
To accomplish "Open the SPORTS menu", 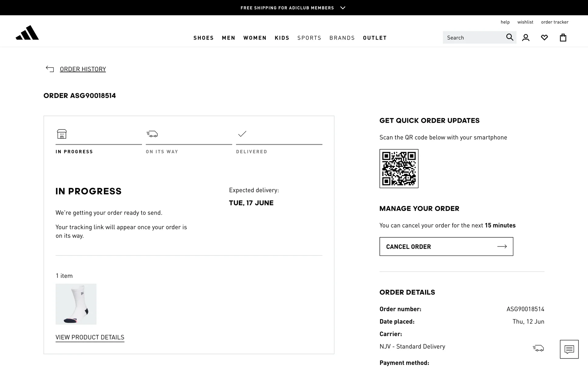I will point(309,38).
